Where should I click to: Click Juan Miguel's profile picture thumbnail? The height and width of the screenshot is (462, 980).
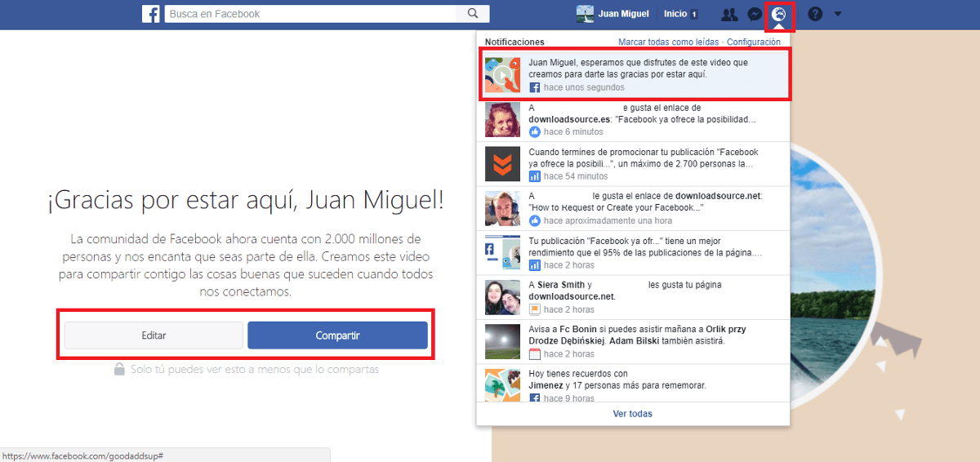click(x=585, y=14)
